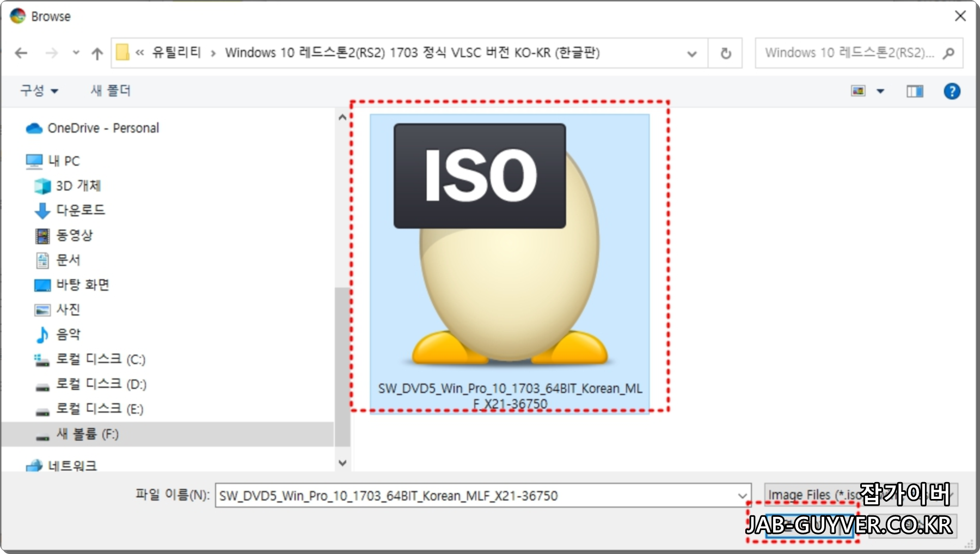The width and height of the screenshot is (980, 554).
Task: Open the Image Files type filter
Action: click(861, 495)
